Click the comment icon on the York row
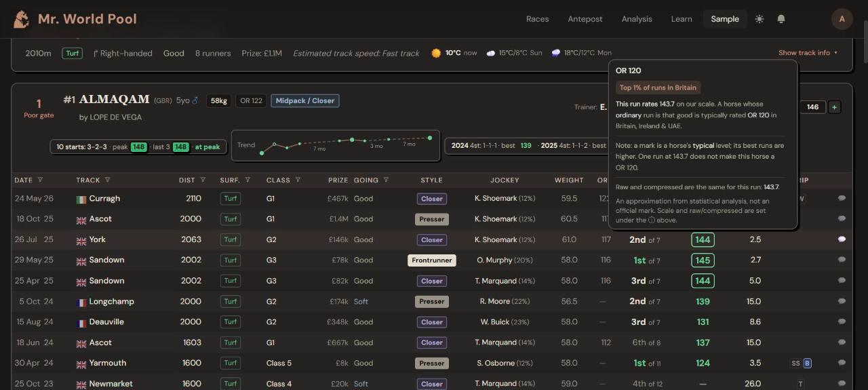Screen dimensions: 868x390 click(842, 239)
